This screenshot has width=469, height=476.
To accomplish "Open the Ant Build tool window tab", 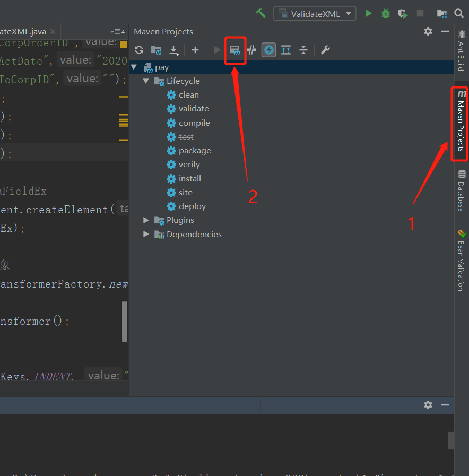I will [462, 50].
